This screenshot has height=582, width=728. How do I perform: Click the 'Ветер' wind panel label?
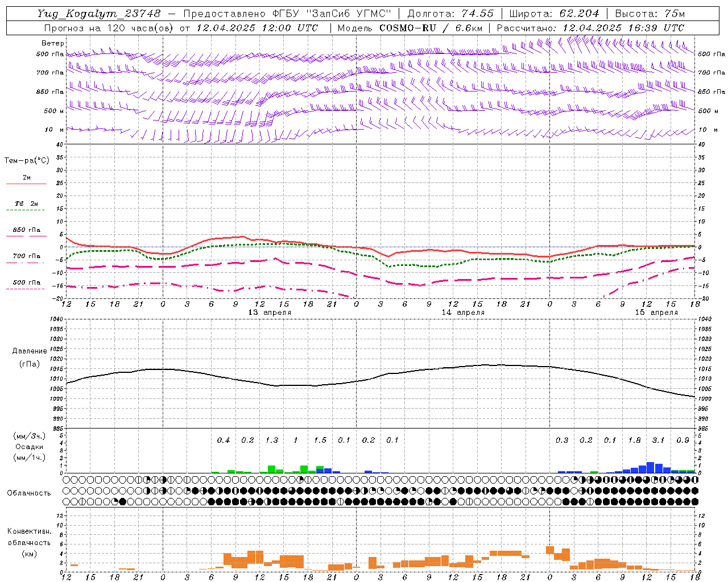pyautogui.click(x=53, y=43)
